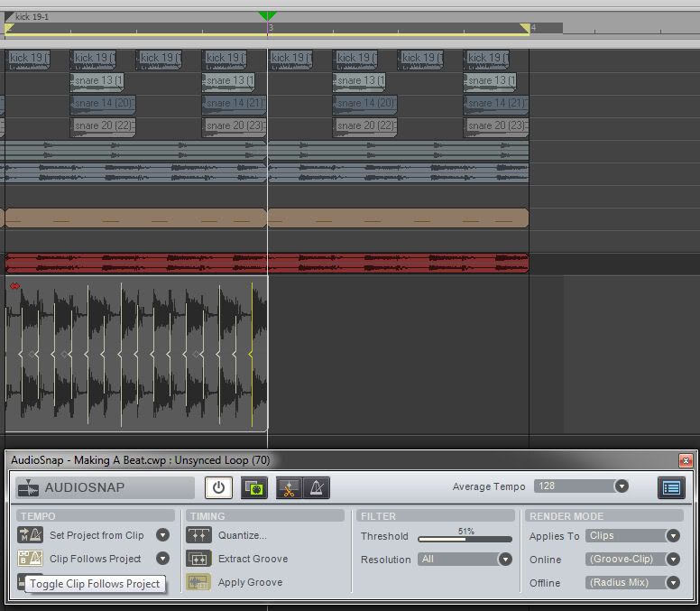Expand the Average Tempo dropdown
This screenshot has height=611, width=700.
[x=621, y=486]
